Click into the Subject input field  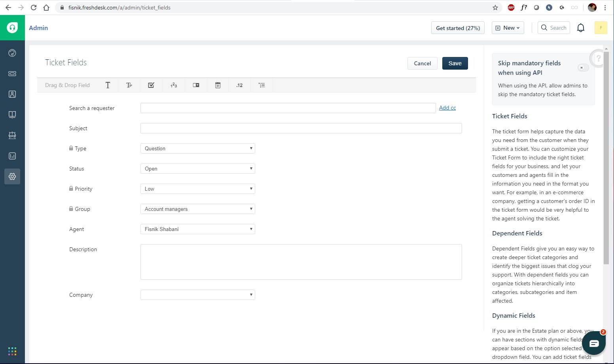301,128
